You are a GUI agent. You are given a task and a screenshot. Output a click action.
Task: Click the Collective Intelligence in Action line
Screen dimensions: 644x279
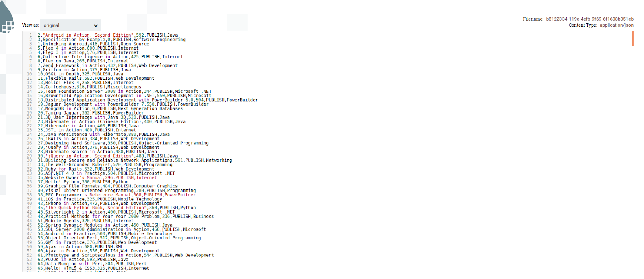tap(110, 57)
